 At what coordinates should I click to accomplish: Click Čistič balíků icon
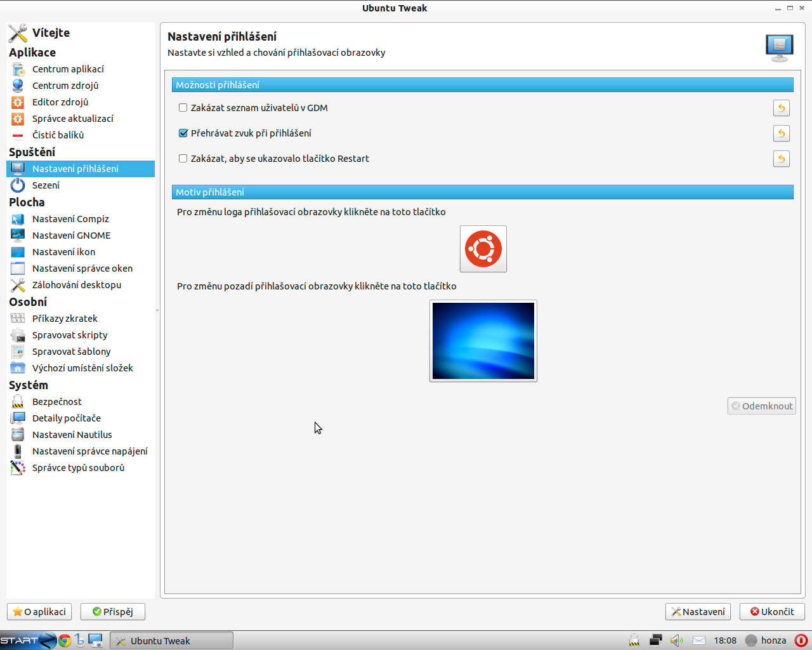pyautogui.click(x=18, y=135)
